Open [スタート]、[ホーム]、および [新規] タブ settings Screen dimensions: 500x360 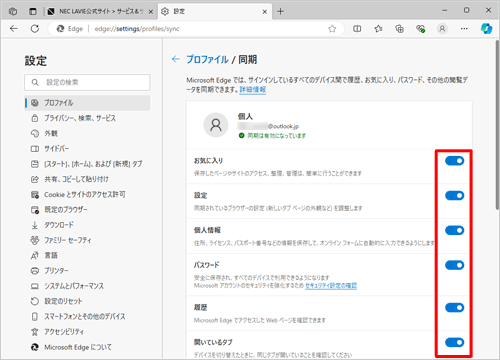point(87,164)
